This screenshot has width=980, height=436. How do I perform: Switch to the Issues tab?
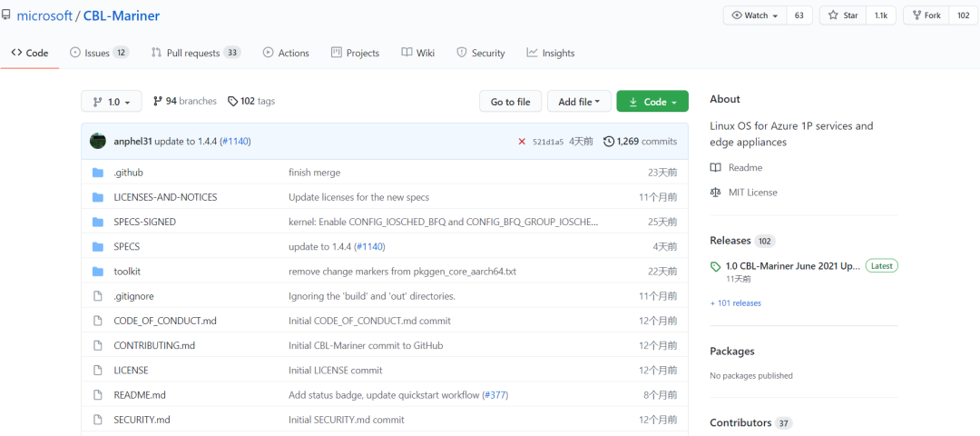pos(97,53)
